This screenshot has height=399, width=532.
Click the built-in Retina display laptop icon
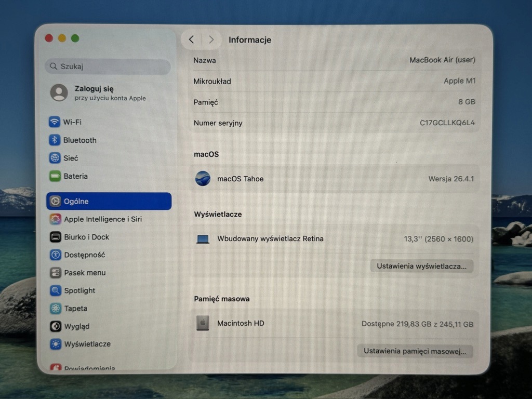(x=203, y=239)
